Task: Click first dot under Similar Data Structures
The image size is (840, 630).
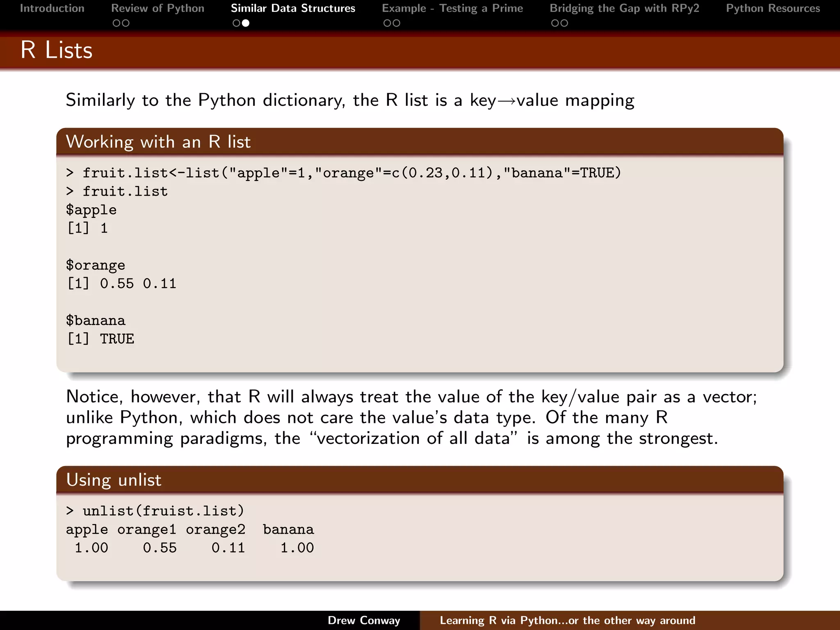Action: [236, 23]
